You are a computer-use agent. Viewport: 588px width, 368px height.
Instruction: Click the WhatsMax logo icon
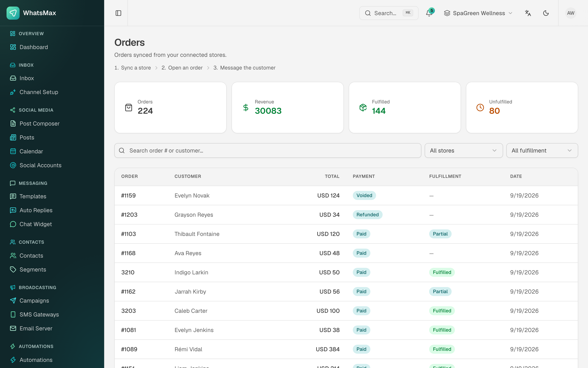pyautogui.click(x=13, y=13)
